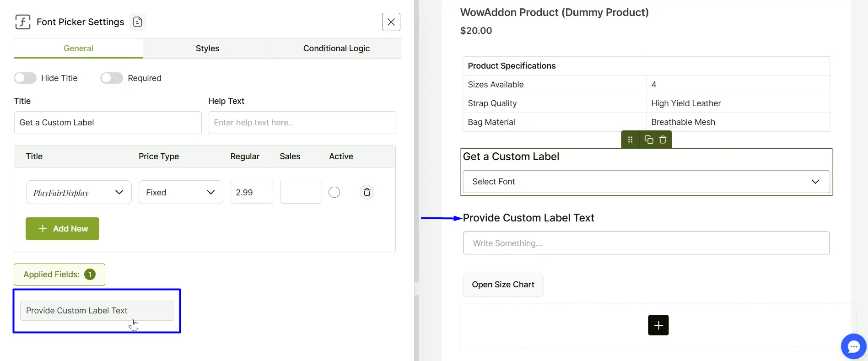
Task: Add a new block with the plus icon
Action: (x=658, y=325)
